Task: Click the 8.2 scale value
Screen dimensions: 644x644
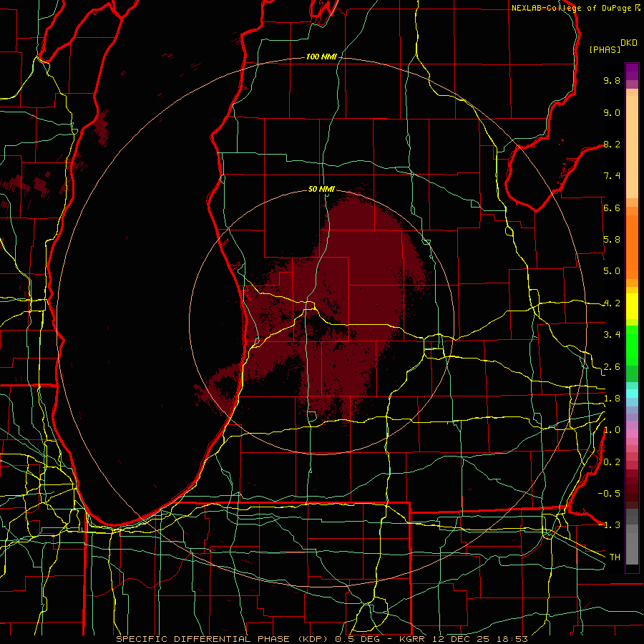Action: tap(612, 144)
